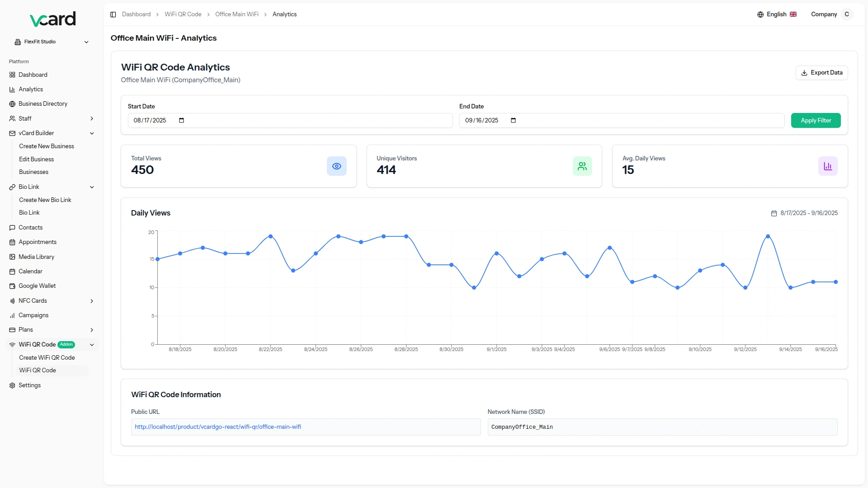868x488 pixels.
Task: Collapse the WiFi QR Code submenu chevron
Action: coord(92,345)
